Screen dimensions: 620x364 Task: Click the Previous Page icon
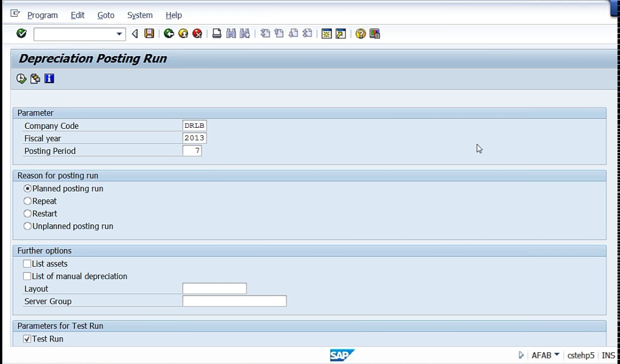[279, 34]
